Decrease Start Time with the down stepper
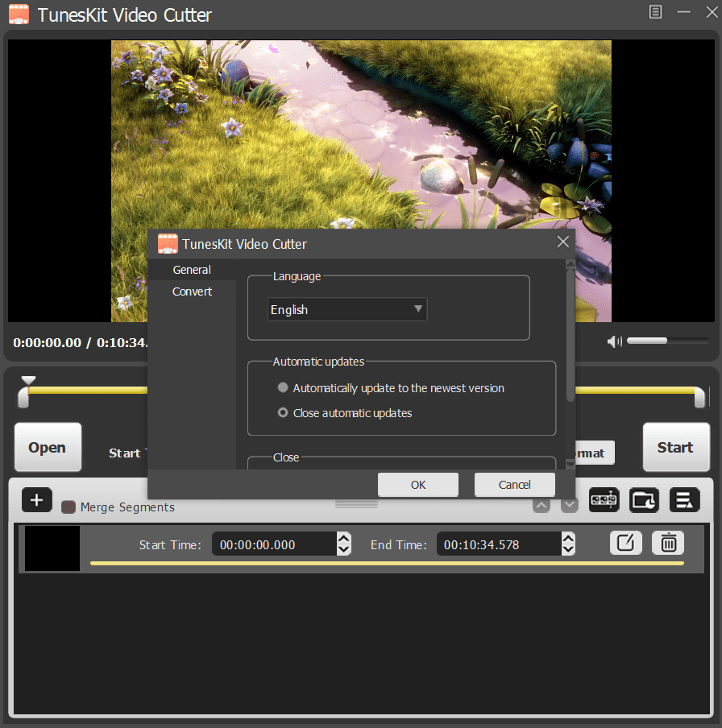The width and height of the screenshot is (722, 728). click(x=343, y=549)
